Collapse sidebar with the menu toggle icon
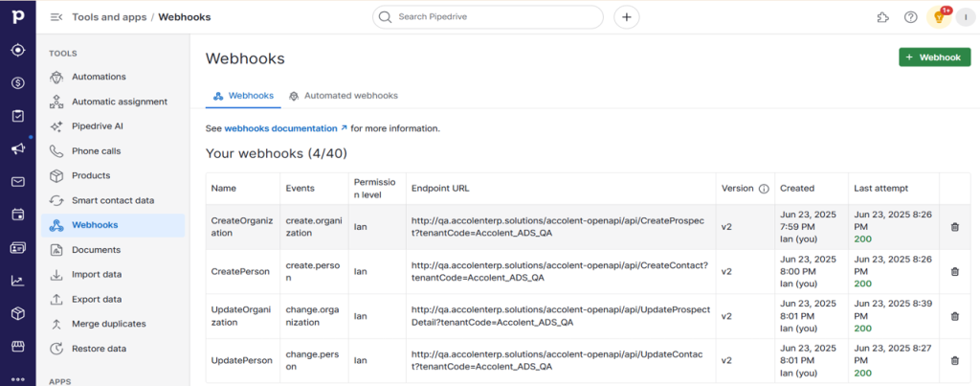The width and height of the screenshot is (980, 386). point(56,17)
